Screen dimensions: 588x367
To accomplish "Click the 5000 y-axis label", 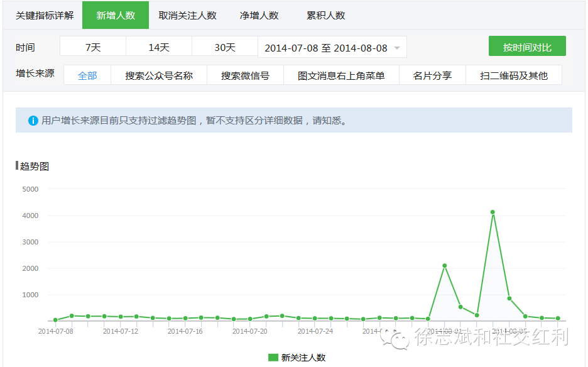I will pos(30,189).
